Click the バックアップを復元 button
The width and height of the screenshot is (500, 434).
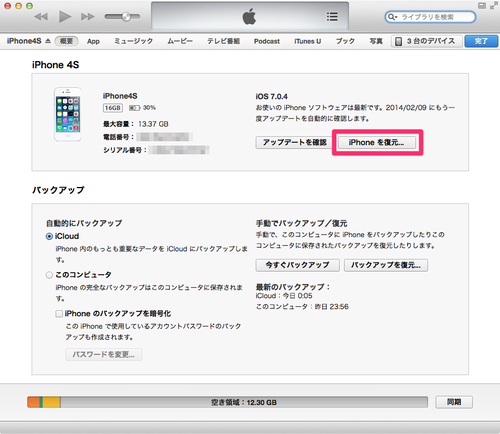(386, 265)
